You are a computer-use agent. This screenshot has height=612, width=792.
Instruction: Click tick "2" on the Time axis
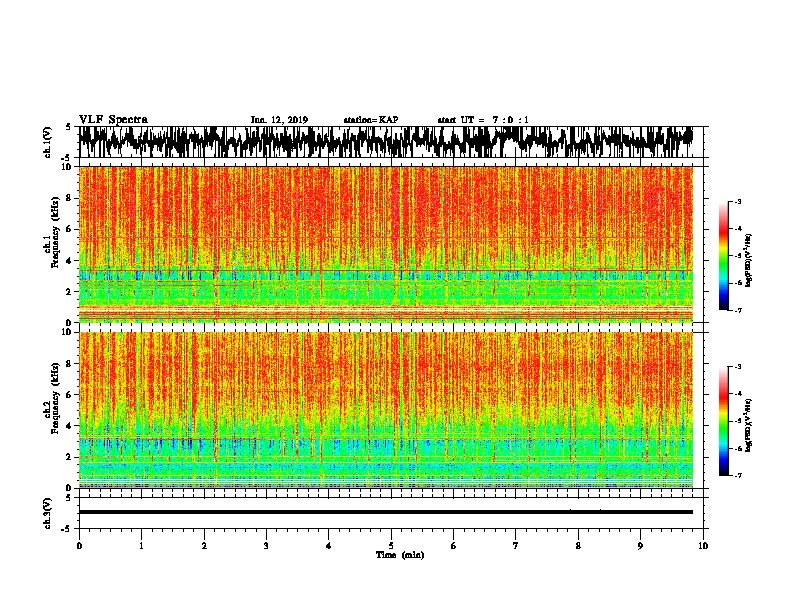coord(204,546)
